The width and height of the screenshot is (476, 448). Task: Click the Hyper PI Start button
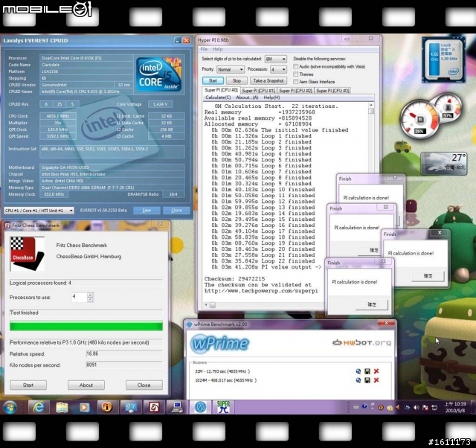(x=213, y=81)
